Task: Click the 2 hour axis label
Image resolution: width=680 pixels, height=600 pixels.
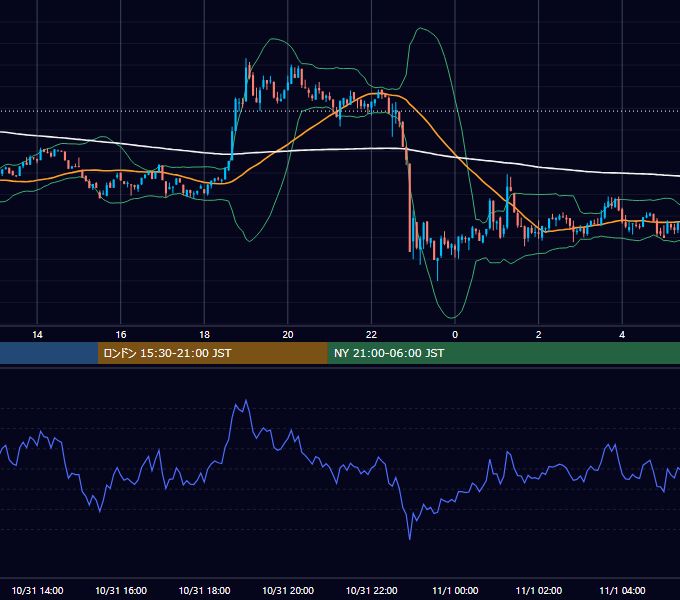Action: click(539, 335)
